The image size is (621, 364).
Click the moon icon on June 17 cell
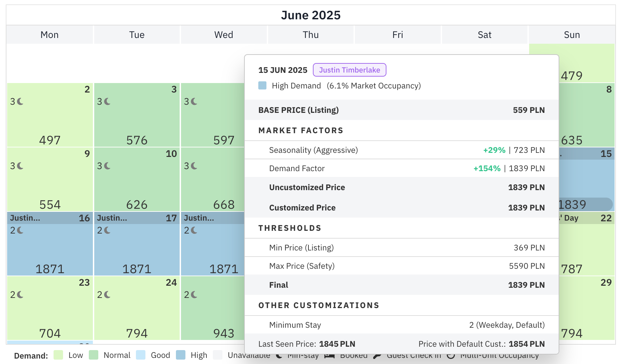107,230
